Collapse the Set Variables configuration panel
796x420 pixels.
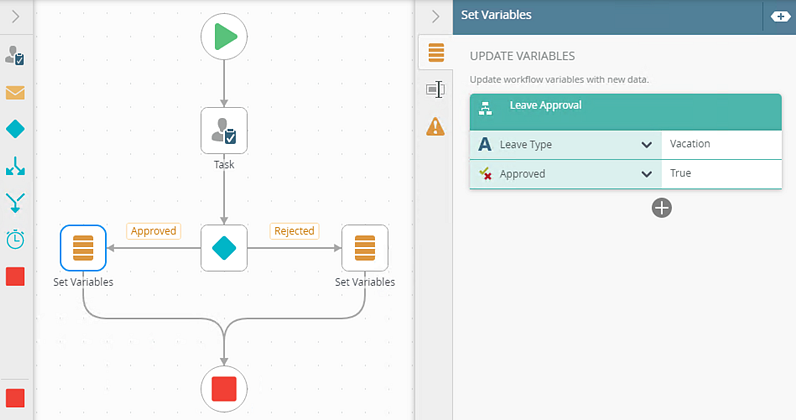[435, 16]
